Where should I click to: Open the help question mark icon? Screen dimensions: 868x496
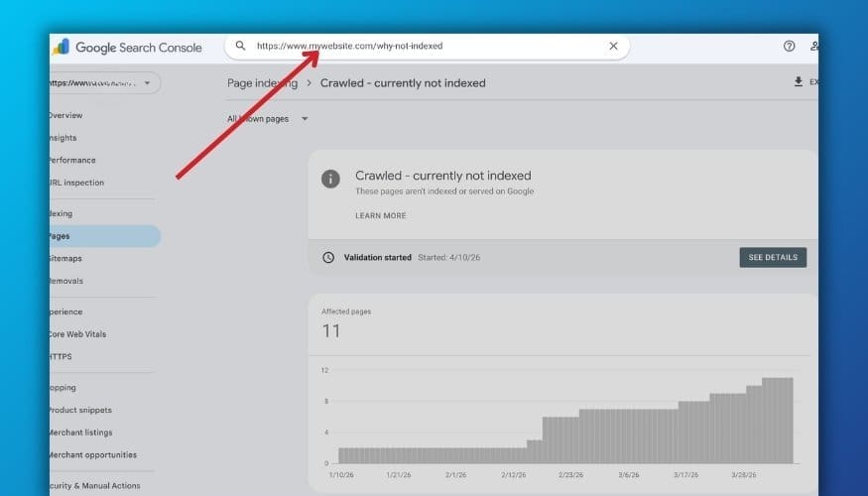point(790,46)
